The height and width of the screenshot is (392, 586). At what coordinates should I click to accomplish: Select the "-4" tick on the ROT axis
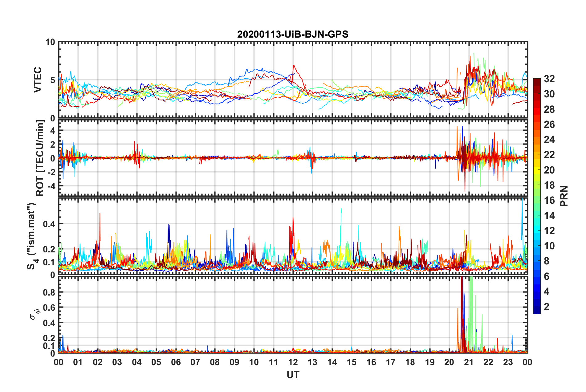(51, 186)
